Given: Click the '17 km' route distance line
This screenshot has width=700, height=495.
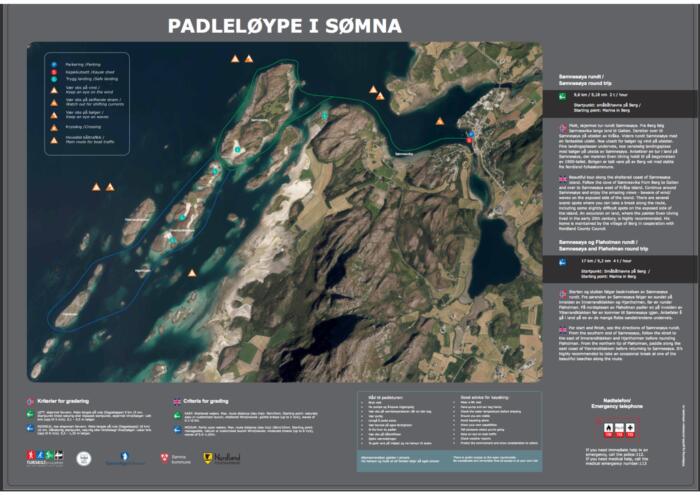Looking at the screenshot, I should tap(606, 261).
